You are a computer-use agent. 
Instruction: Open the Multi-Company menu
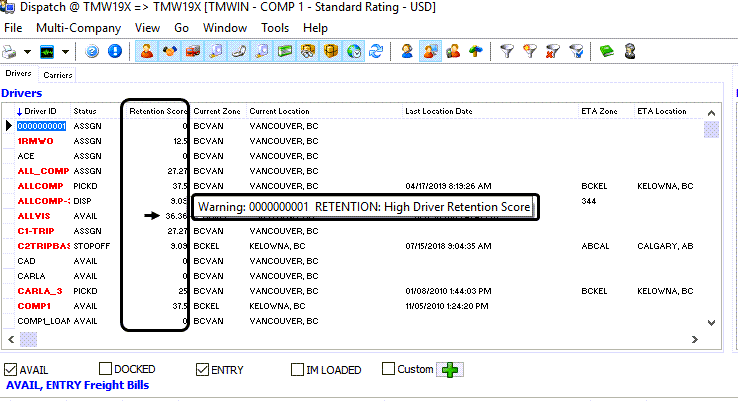(x=79, y=28)
